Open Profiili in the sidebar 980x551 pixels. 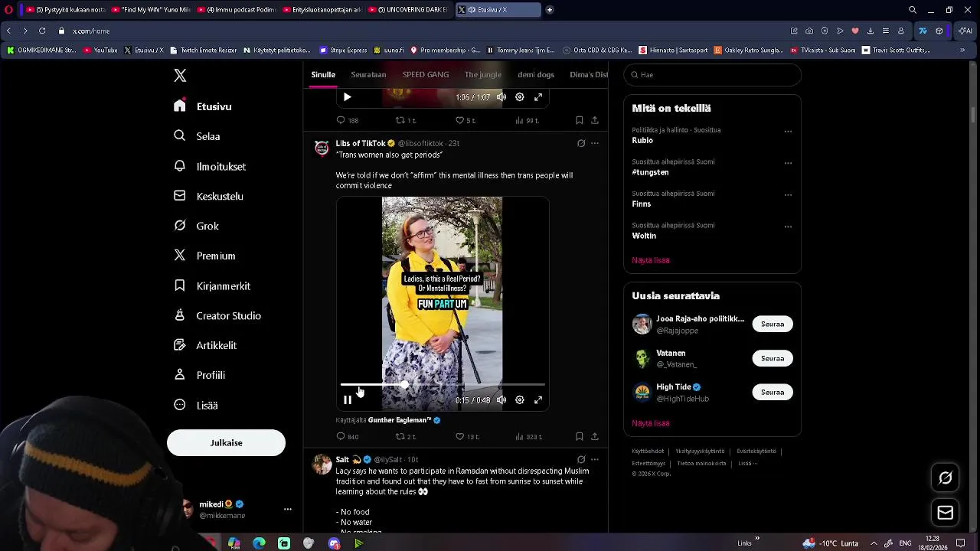pos(199,375)
